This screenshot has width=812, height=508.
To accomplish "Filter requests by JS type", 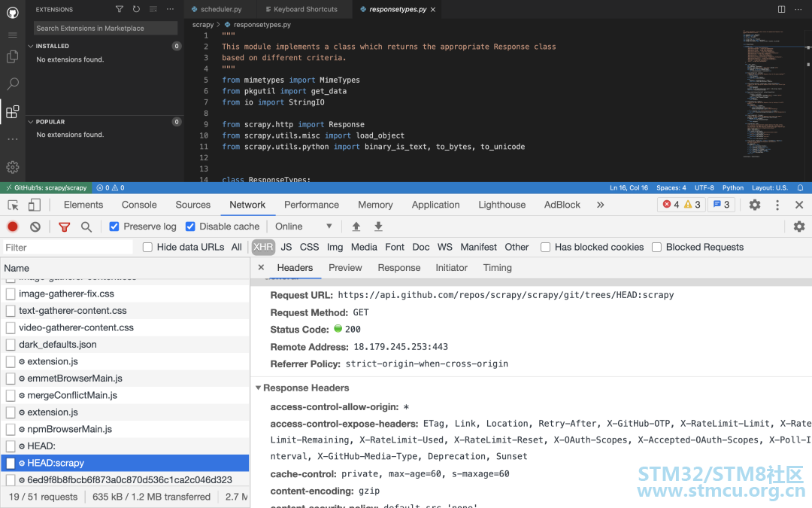I will click(x=286, y=248).
